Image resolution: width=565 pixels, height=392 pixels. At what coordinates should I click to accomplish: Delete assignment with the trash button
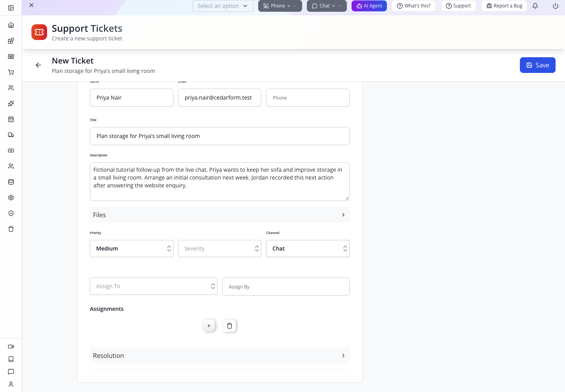tap(230, 326)
